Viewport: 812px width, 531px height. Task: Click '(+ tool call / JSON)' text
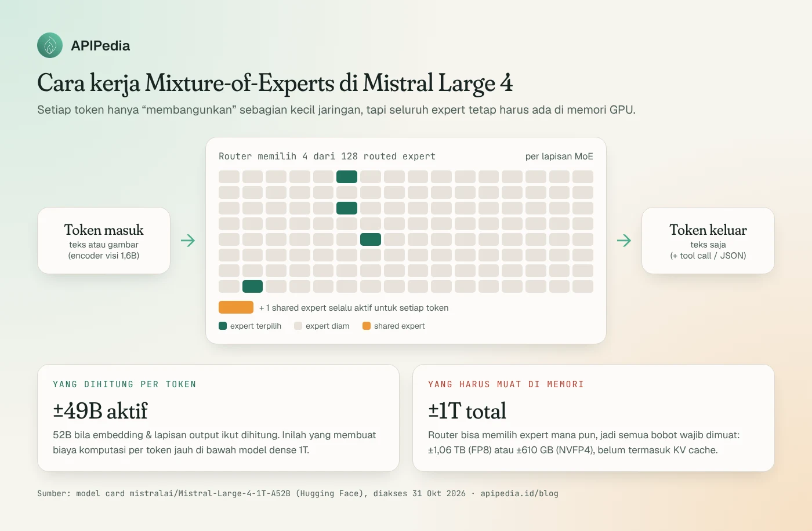coord(708,256)
